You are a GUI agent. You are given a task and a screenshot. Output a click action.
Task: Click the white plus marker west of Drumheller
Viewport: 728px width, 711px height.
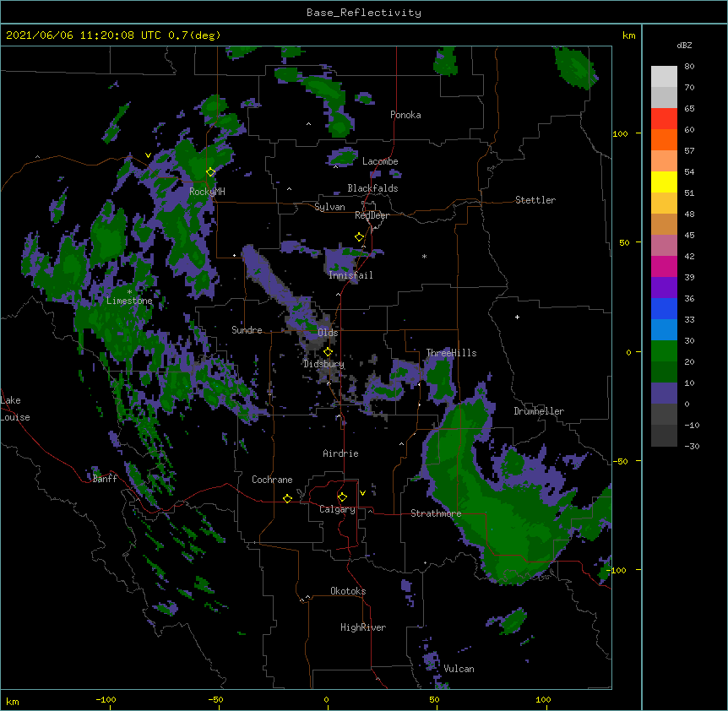517,317
